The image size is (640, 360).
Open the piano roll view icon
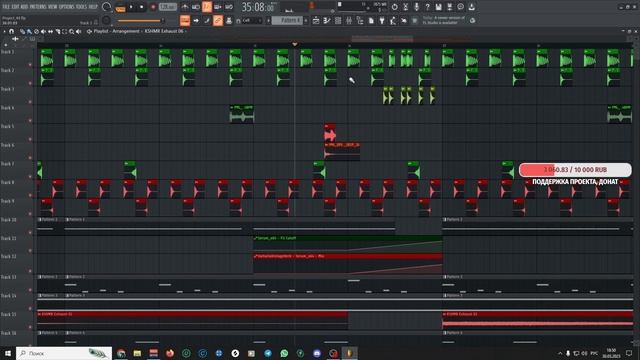tap(327, 20)
